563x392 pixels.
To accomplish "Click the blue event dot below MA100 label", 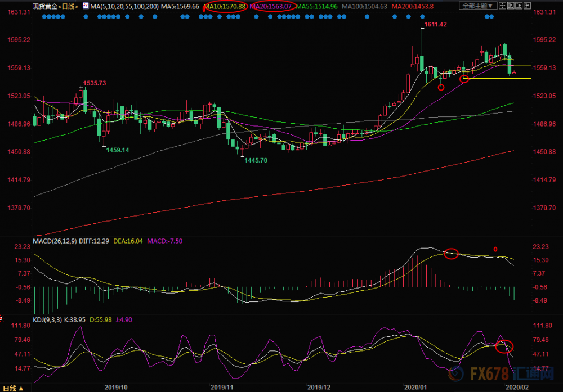I will pos(367,16).
